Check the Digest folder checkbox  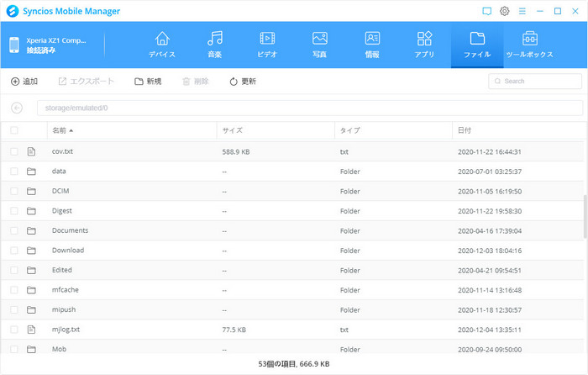14,211
